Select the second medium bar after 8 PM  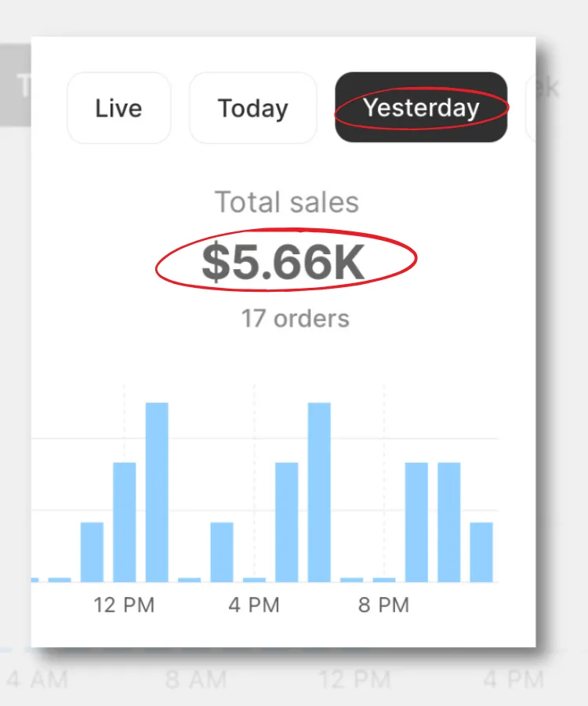(x=448, y=522)
